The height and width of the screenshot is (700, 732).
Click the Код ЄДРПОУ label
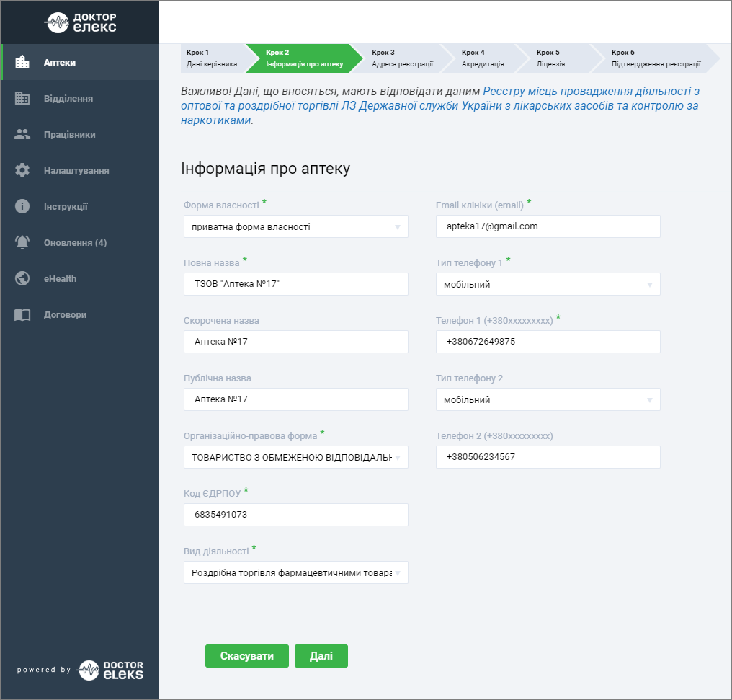pyautogui.click(x=213, y=494)
